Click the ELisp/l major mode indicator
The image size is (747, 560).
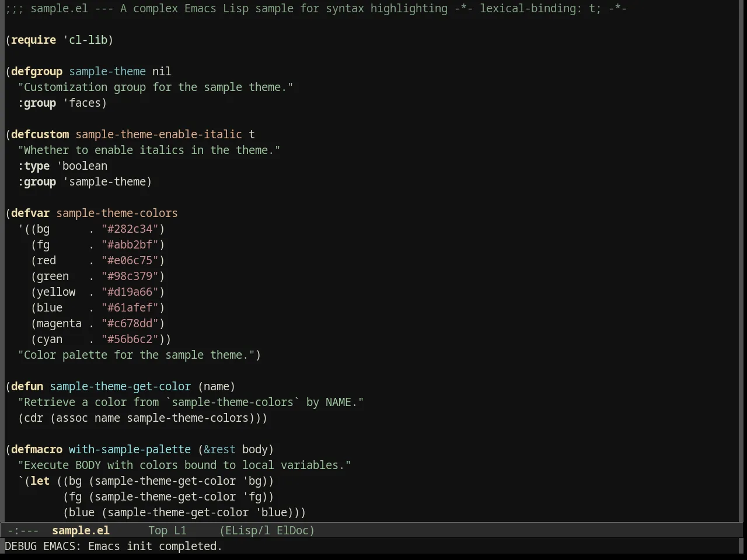[x=247, y=530]
